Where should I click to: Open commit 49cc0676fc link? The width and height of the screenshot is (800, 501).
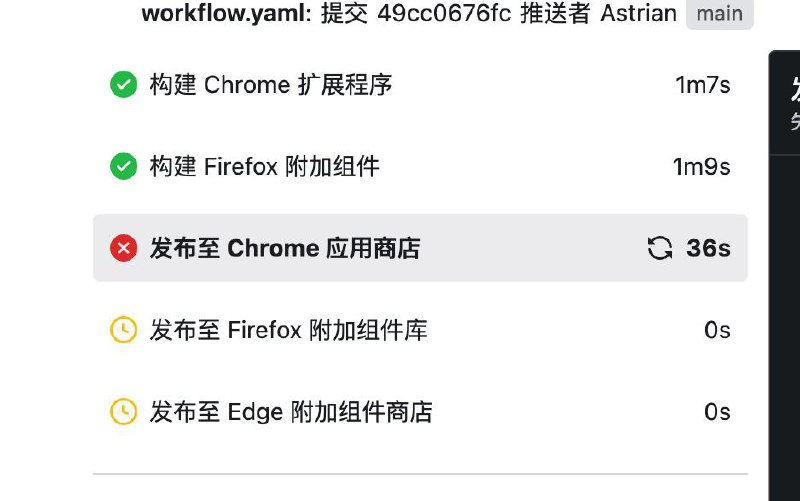(x=444, y=13)
